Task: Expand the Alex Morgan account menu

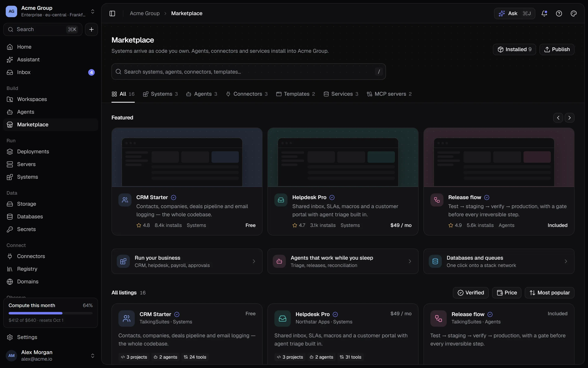Action: [x=51, y=355]
